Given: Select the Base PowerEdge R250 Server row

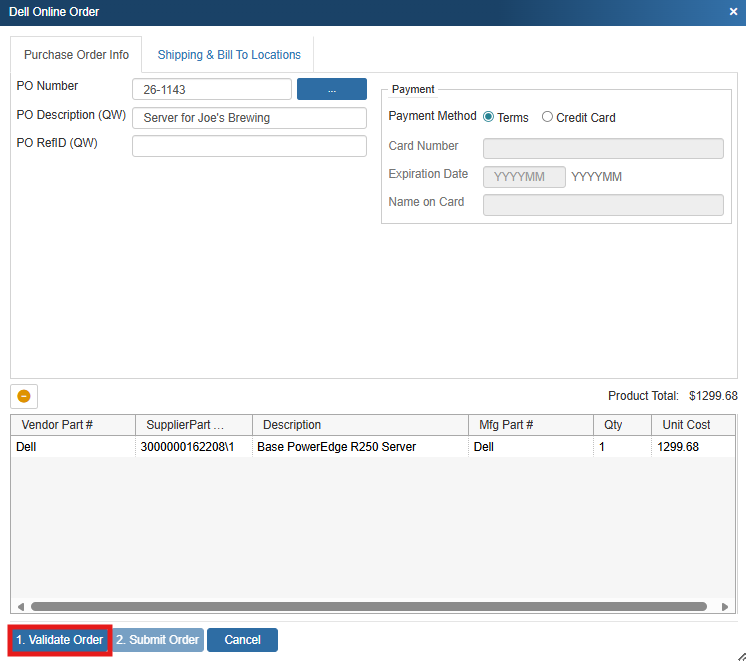Looking at the screenshot, I should 336,447.
